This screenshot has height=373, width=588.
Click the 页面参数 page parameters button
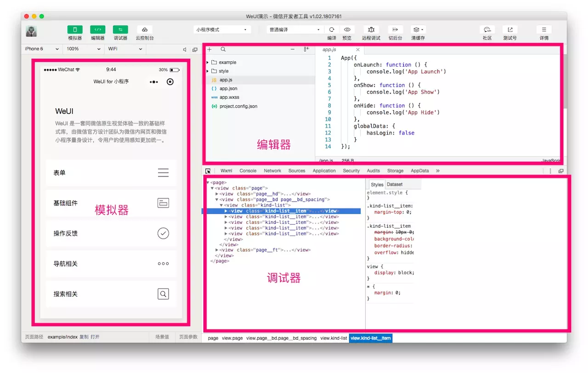click(188, 337)
